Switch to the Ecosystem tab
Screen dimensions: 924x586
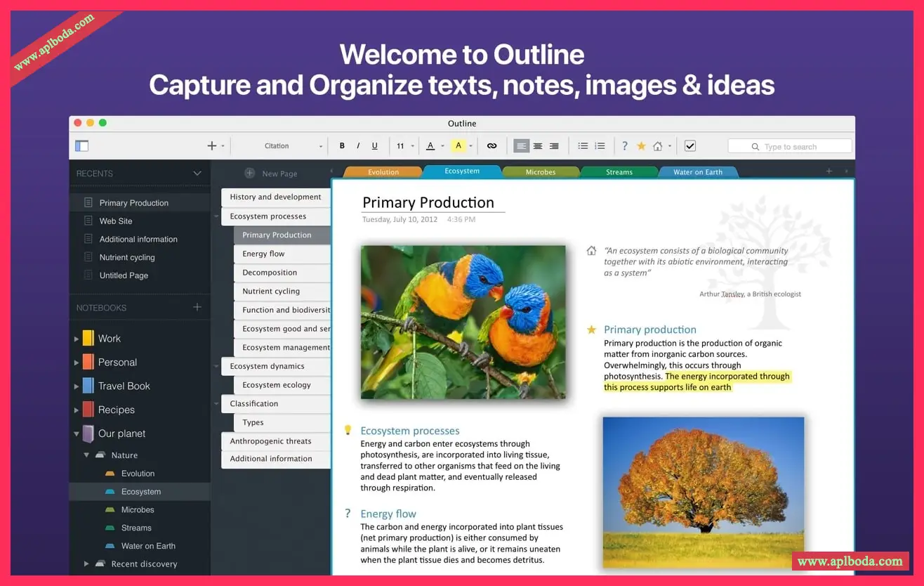[x=462, y=171]
